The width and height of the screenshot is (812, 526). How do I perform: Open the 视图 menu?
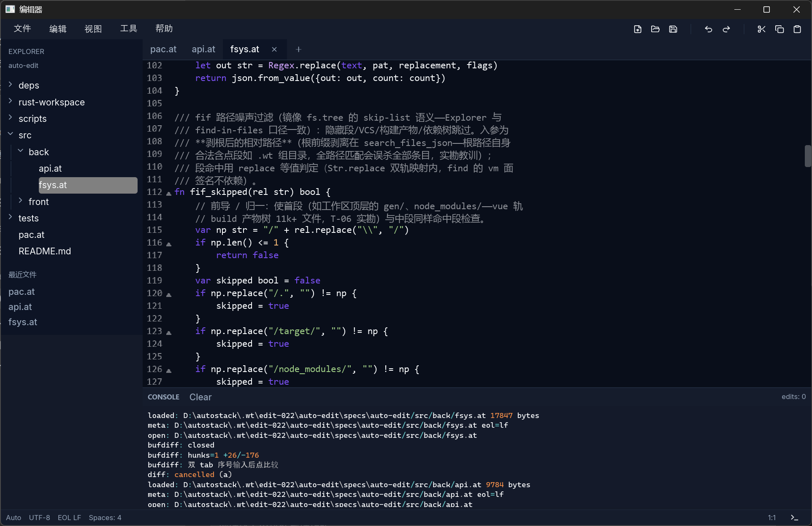(93, 29)
